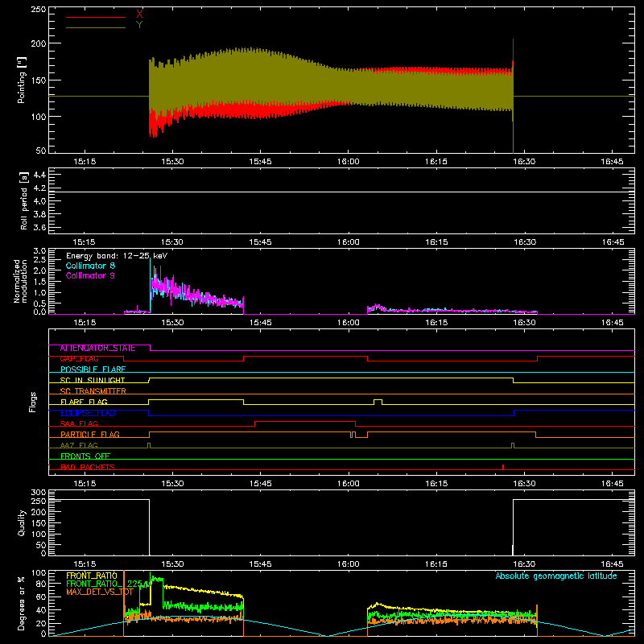Click the 300 tick on the Quality axis

[38, 493]
